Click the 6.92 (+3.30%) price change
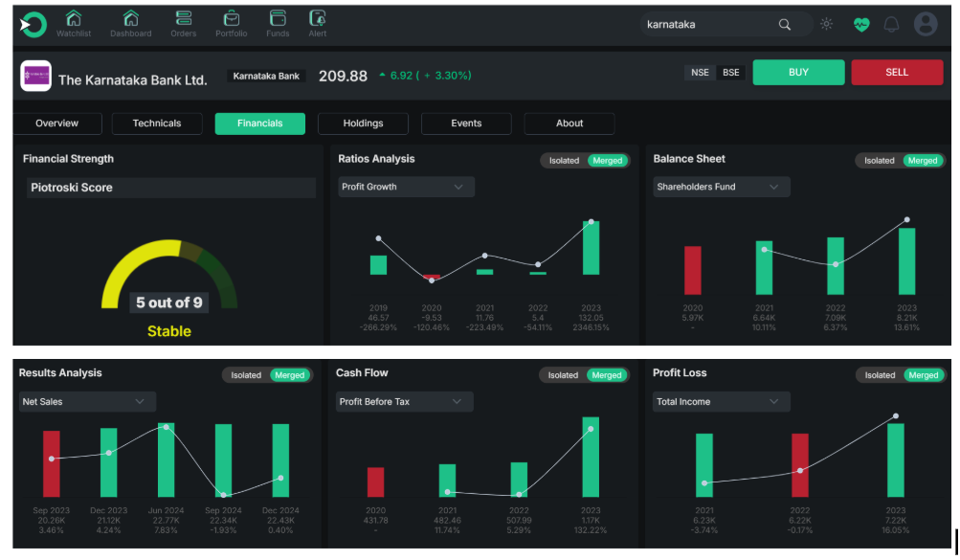 426,76
